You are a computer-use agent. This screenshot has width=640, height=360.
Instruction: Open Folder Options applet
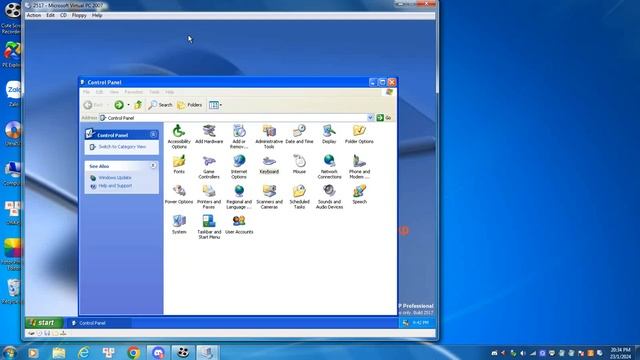coord(359,134)
